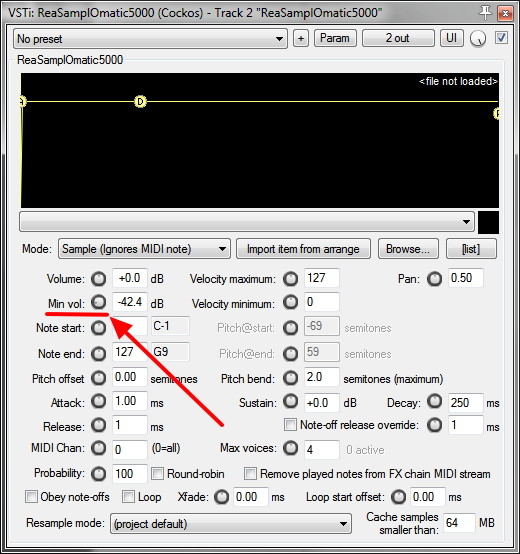Screen dimensions: 520x554
Task: Check Remove played notes from FX chain
Action: tap(250, 473)
